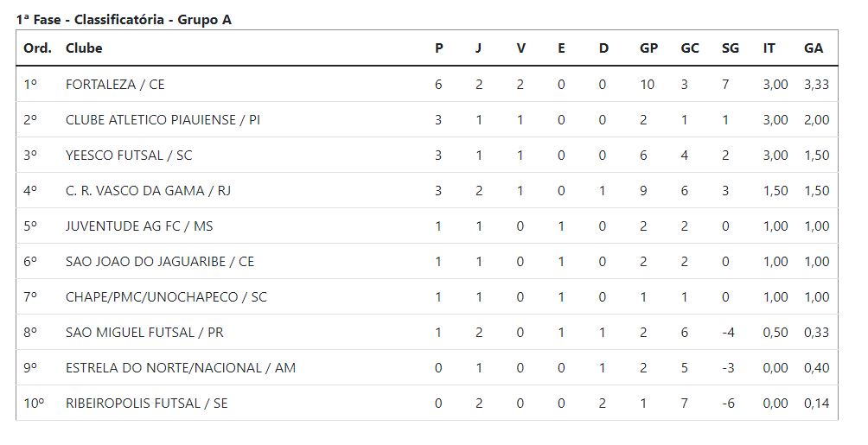Click the Ord. column header
The image size is (868, 445).
pos(37,48)
